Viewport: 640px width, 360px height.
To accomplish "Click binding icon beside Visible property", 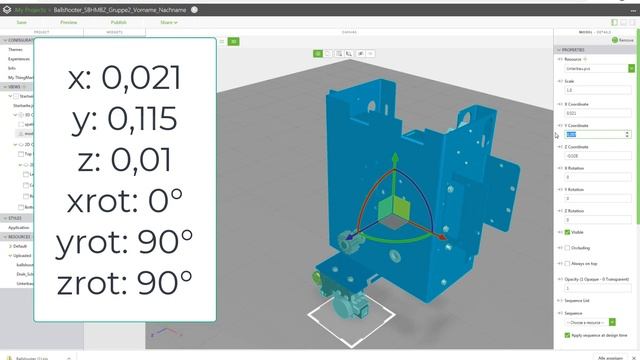I will click(560, 232).
